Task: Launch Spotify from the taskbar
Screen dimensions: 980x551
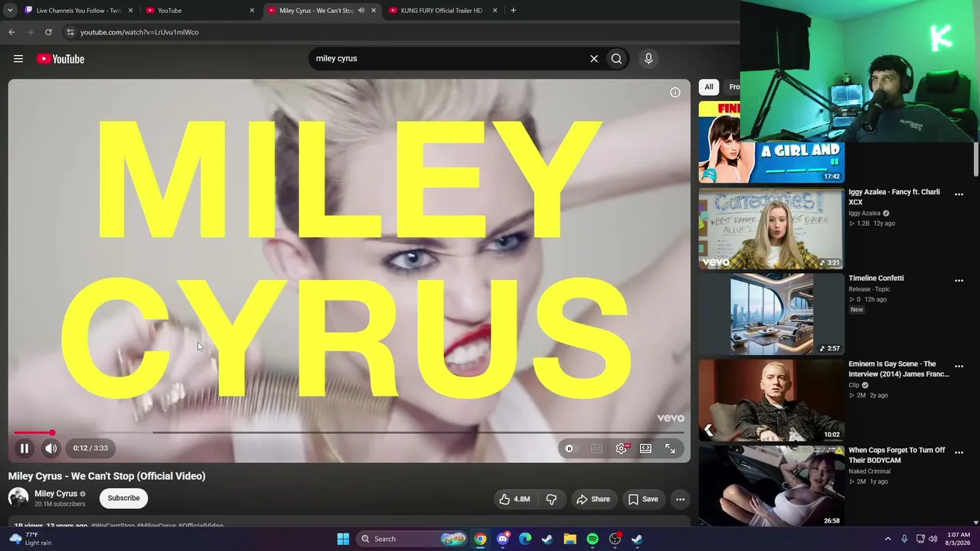Action: coord(593,539)
